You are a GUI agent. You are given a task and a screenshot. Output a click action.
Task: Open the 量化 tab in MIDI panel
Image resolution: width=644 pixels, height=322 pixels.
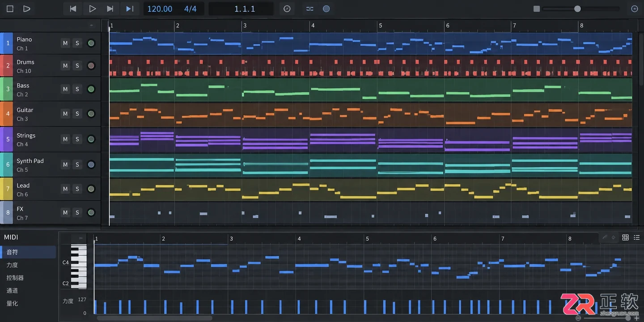pyautogui.click(x=12, y=303)
